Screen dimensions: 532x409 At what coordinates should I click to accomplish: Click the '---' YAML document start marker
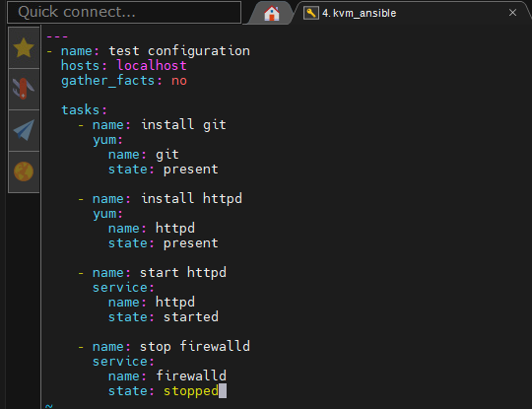(57, 36)
